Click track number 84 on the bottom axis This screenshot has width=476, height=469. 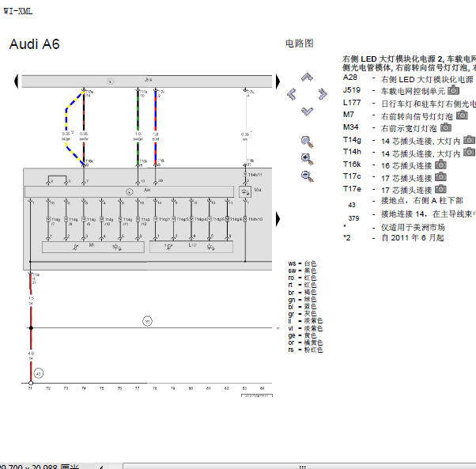coord(263,388)
